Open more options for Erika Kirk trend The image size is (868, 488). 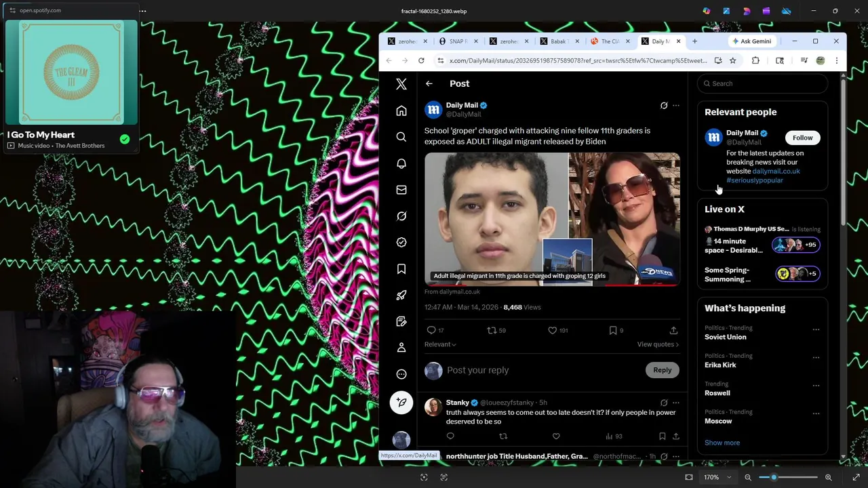click(816, 358)
